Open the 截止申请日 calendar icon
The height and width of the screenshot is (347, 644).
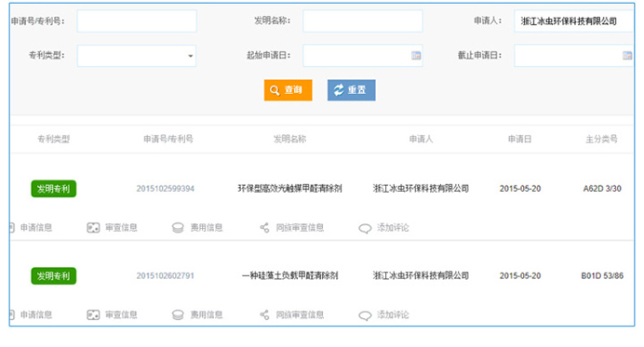[627, 56]
